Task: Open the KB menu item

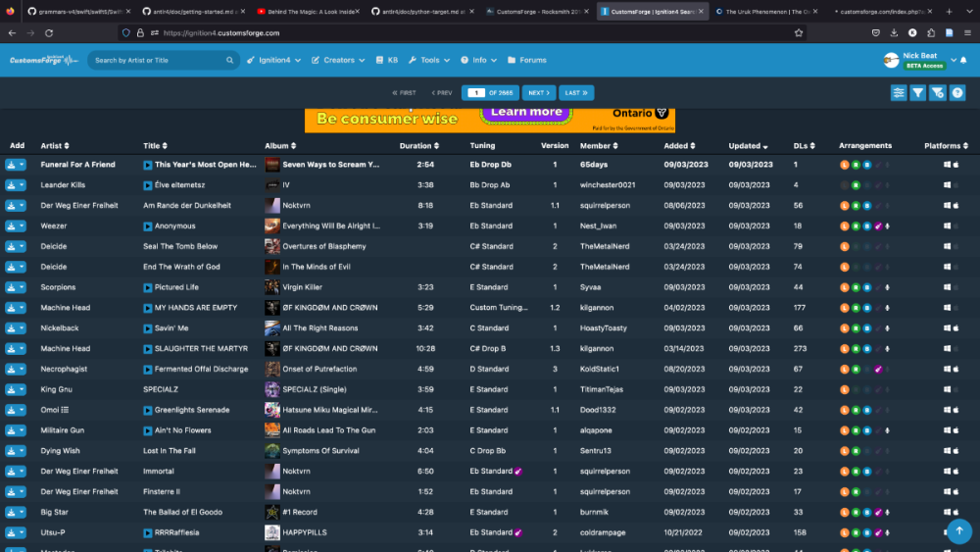Action: (x=387, y=60)
